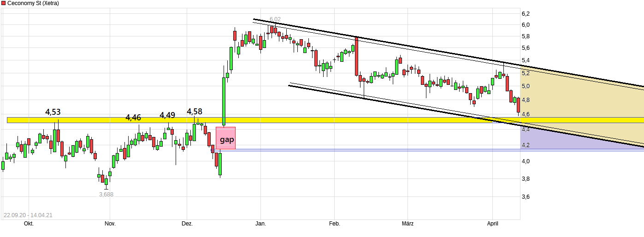The image size is (644, 237).
Task: Click the 4,49 price label
Action: pyautogui.click(x=167, y=115)
